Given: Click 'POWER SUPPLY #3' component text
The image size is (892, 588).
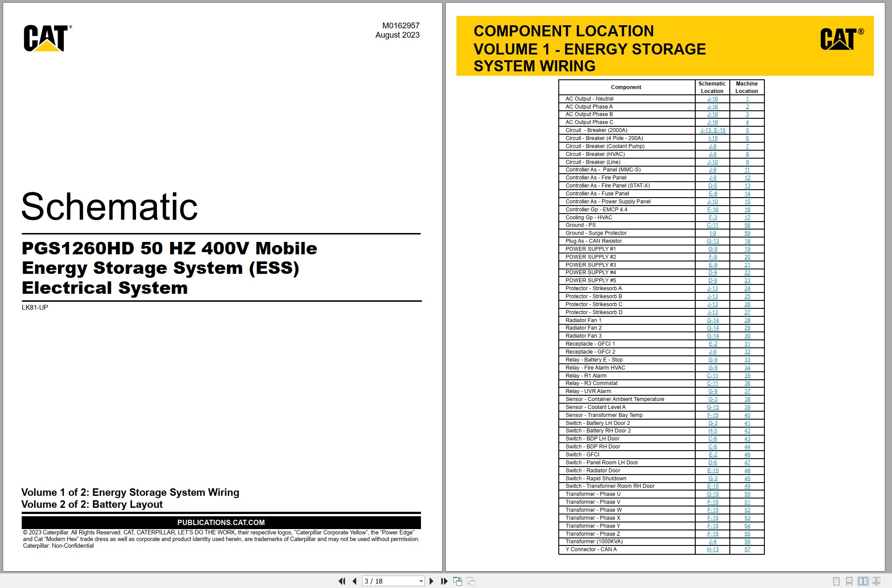Looking at the screenshot, I should pyautogui.click(x=591, y=265).
